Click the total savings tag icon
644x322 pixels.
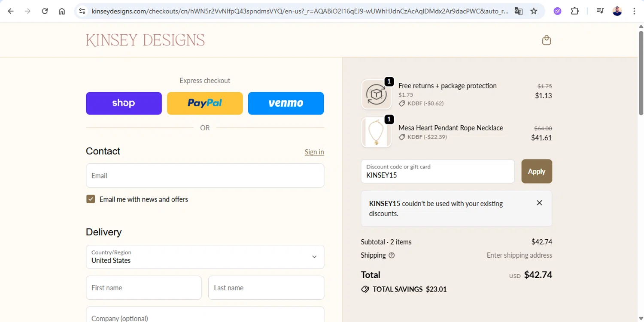pyautogui.click(x=365, y=289)
